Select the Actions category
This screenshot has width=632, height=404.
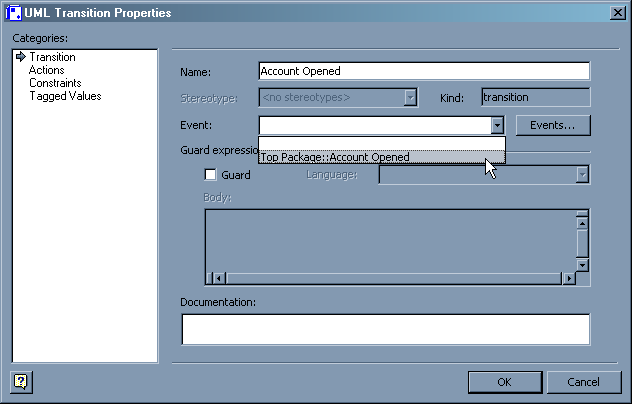coord(47,71)
